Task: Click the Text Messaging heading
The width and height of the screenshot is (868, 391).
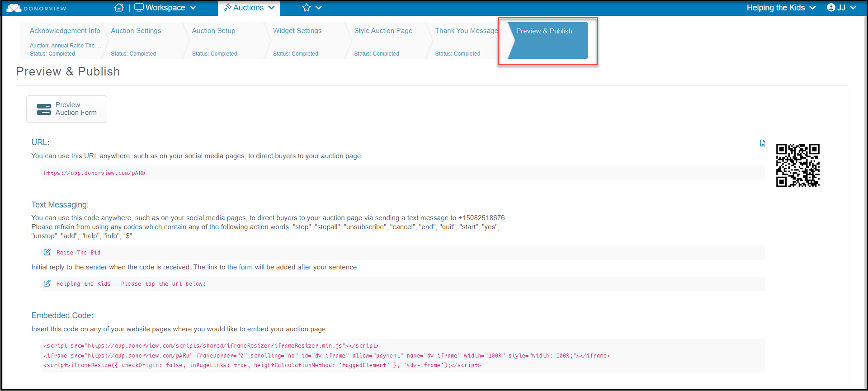Action: click(60, 205)
